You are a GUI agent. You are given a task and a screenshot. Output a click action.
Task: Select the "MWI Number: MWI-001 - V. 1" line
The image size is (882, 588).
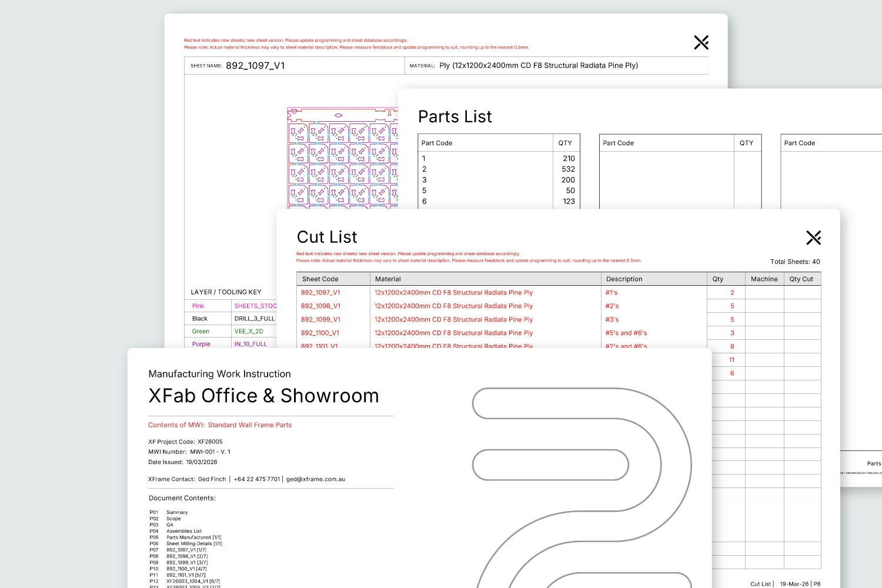pyautogui.click(x=189, y=452)
